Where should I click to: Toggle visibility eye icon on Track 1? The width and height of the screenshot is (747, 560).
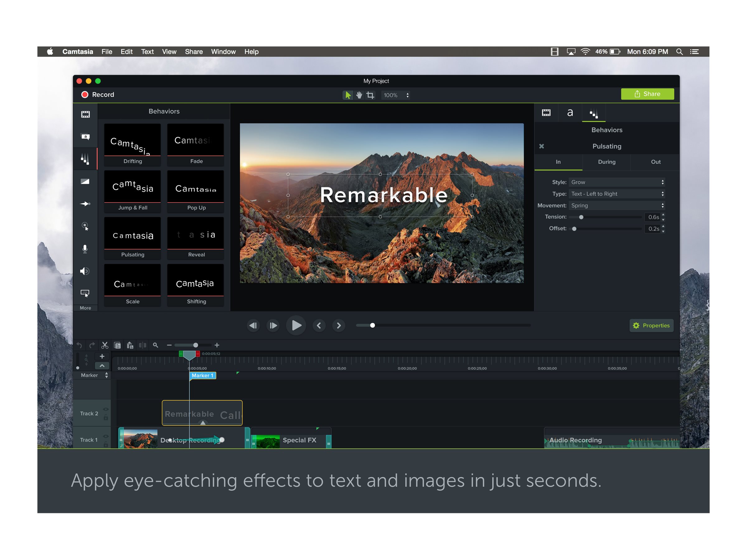[x=106, y=436]
